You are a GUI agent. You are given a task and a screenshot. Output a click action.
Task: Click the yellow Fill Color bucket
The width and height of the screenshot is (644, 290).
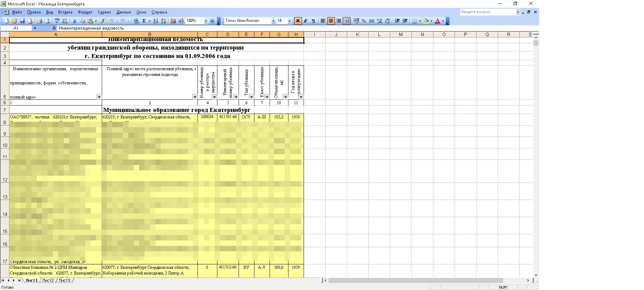pos(426,21)
